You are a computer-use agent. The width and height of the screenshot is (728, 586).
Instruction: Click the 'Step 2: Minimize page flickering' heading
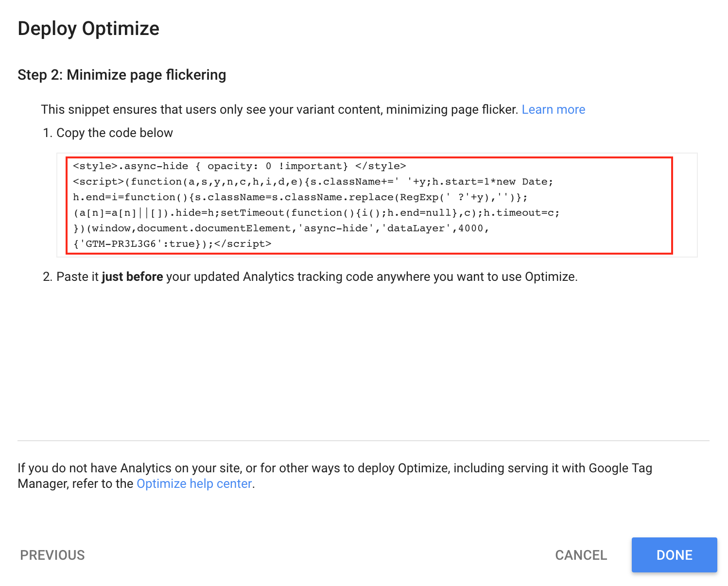(x=122, y=75)
